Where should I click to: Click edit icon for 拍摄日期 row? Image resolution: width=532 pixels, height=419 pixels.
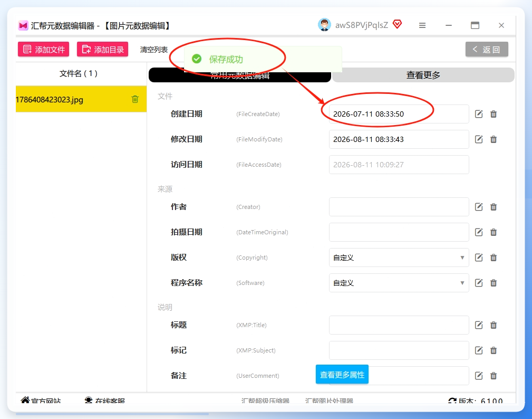click(478, 232)
